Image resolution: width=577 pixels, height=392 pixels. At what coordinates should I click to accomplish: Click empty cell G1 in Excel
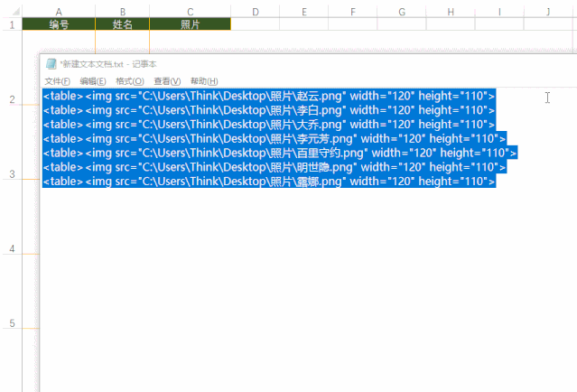[402, 24]
